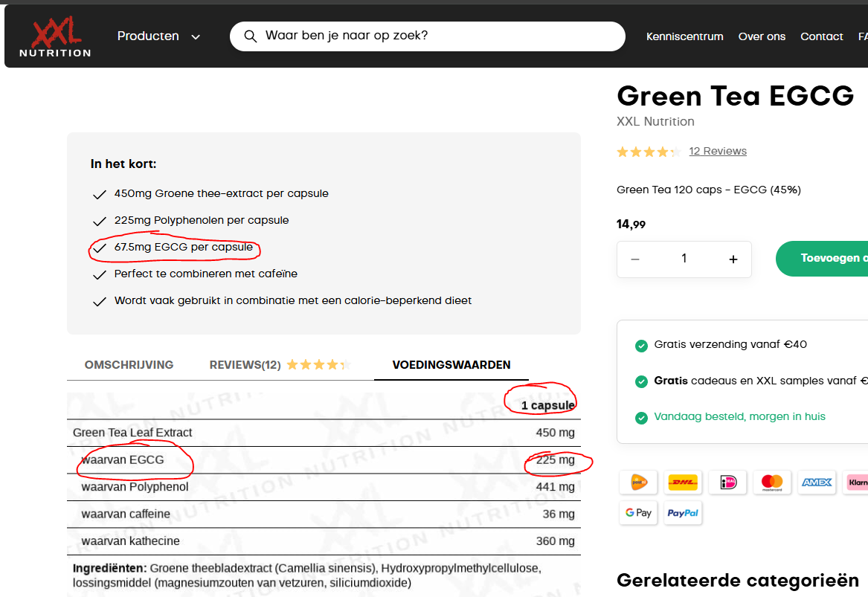This screenshot has height=597, width=868.
Task: Open the 12 Reviews link
Action: click(x=718, y=151)
